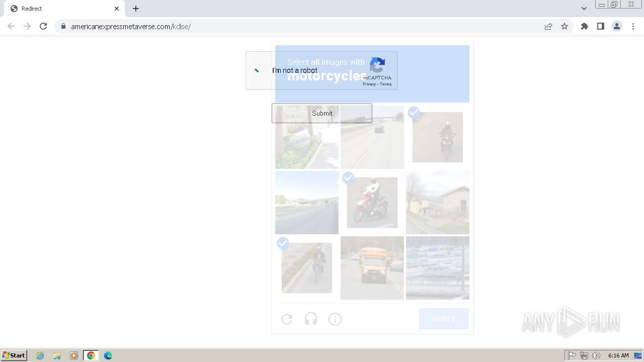Click the VERIFY button
This screenshot has height=362, width=644.
[x=444, y=319]
